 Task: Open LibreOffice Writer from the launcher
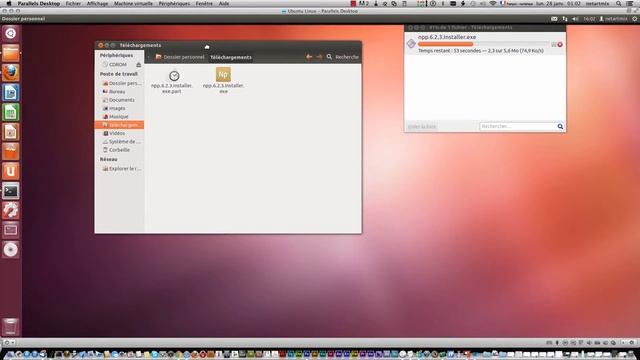tap(11, 92)
